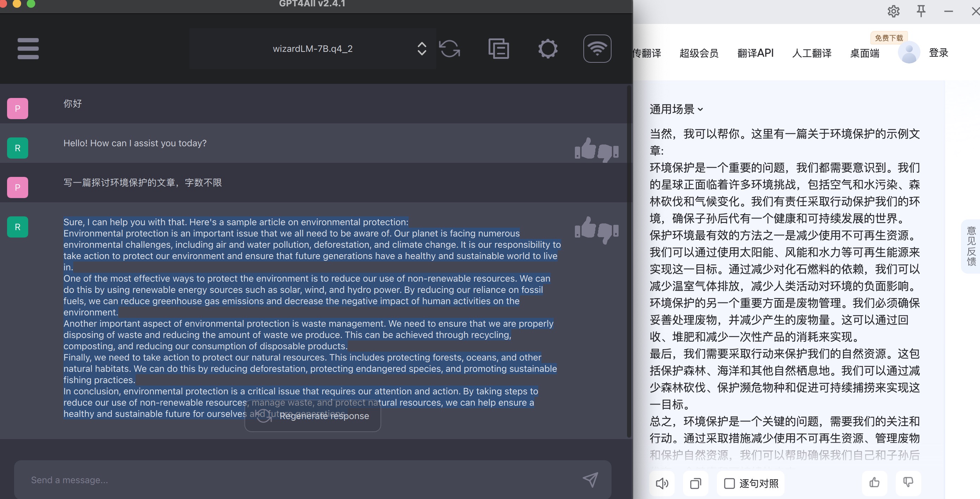The image size is (980, 499).
Task: Send message with paper plane icon
Action: (590, 480)
